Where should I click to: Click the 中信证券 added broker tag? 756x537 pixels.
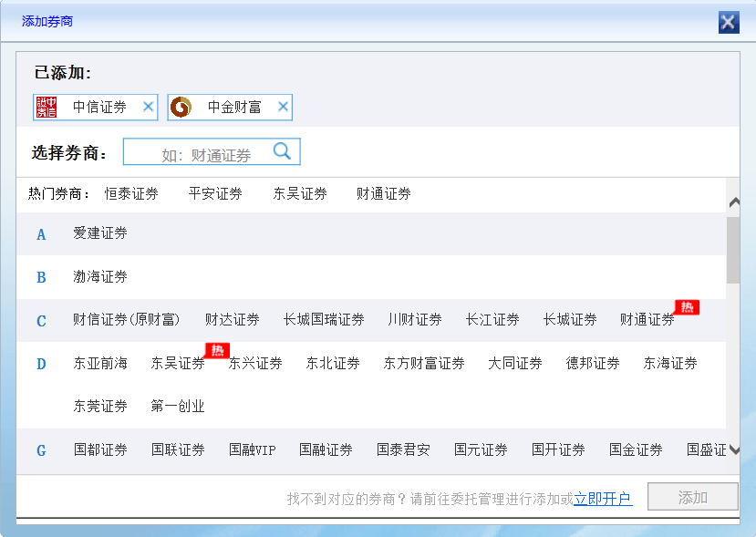(x=96, y=107)
